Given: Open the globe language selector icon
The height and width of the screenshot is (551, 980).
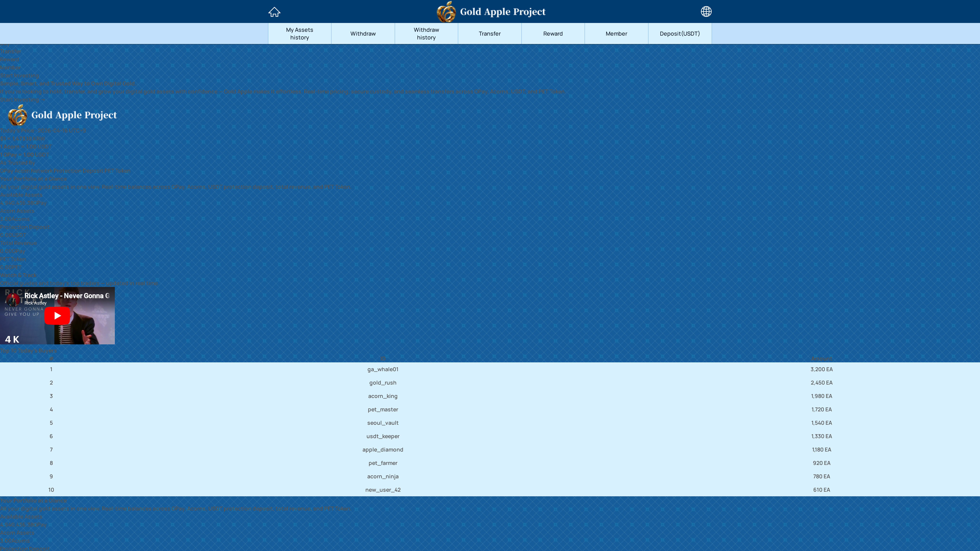Looking at the screenshot, I should click(706, 11).
